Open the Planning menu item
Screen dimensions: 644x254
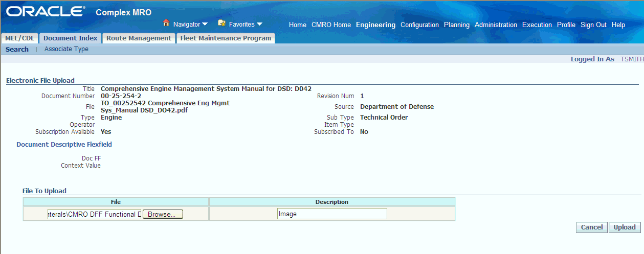457,25
